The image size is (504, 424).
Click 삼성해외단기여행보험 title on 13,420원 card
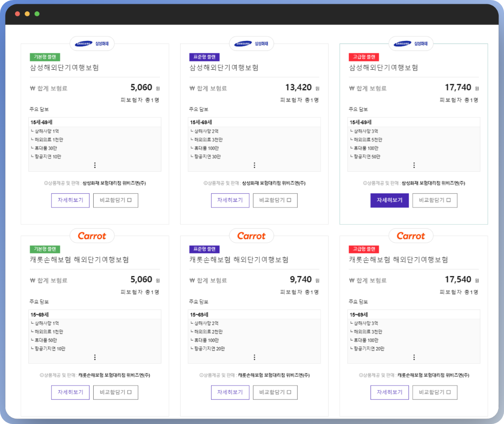click(x=224, y=68)
